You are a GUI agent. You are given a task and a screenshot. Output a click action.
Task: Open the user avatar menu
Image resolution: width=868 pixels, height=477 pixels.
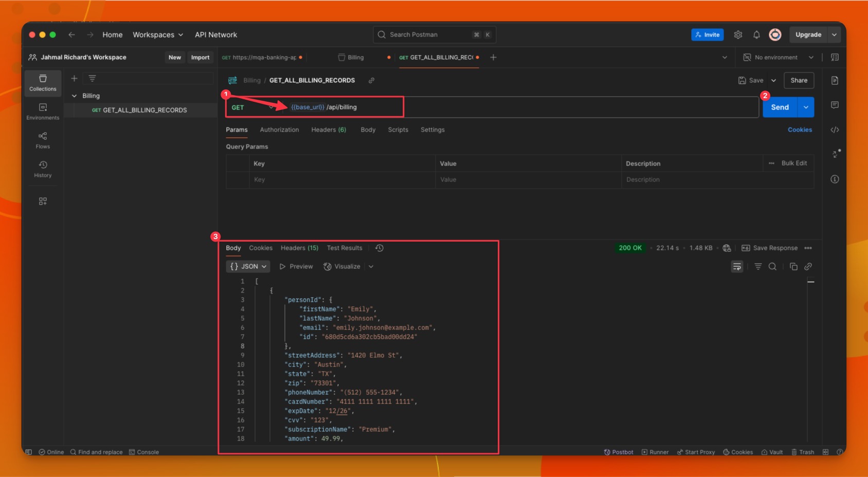coord(775,34)
